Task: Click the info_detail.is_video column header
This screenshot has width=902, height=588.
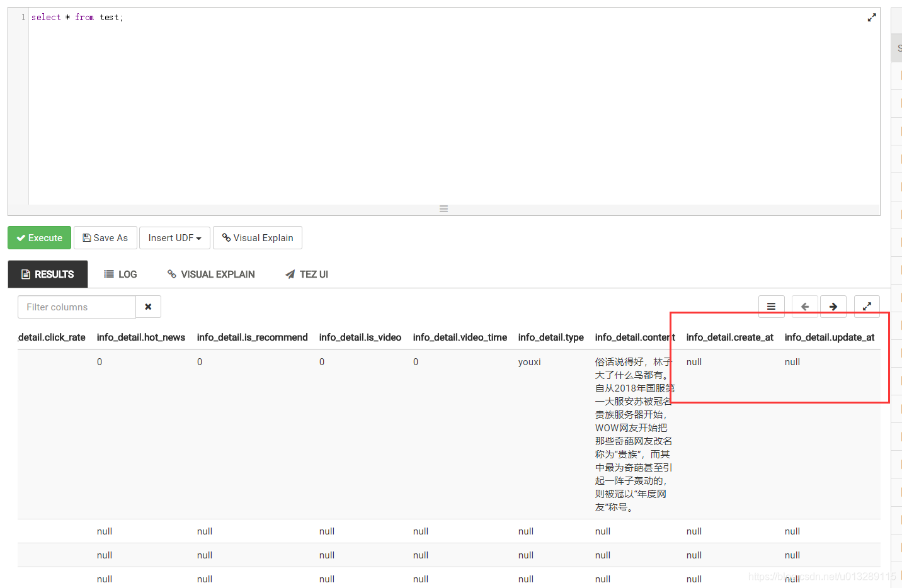Action: (x=360, y=337)
